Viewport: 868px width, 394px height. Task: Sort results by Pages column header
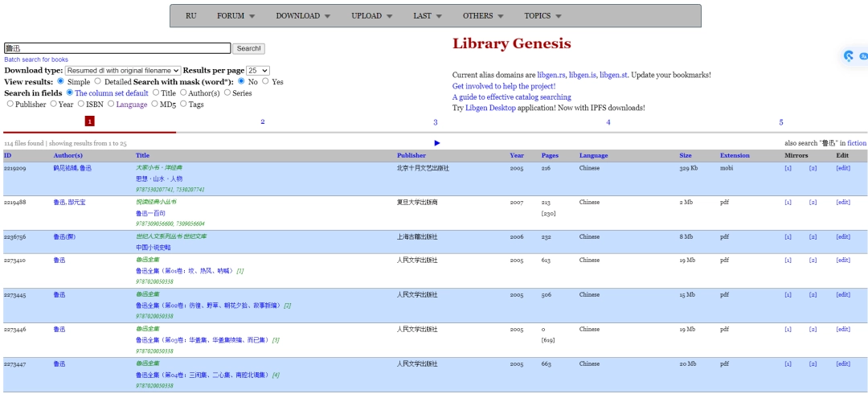(550, 156)
